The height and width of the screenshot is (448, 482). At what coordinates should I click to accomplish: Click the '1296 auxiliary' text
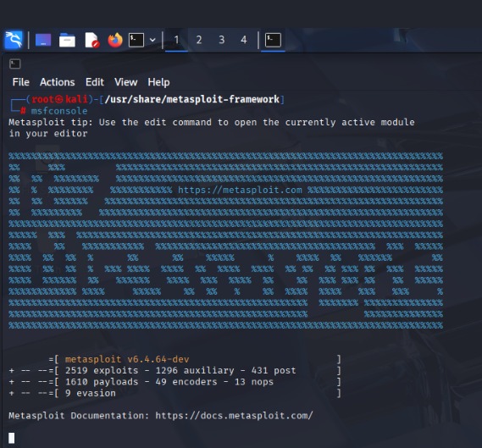click(x=195, y=371)
